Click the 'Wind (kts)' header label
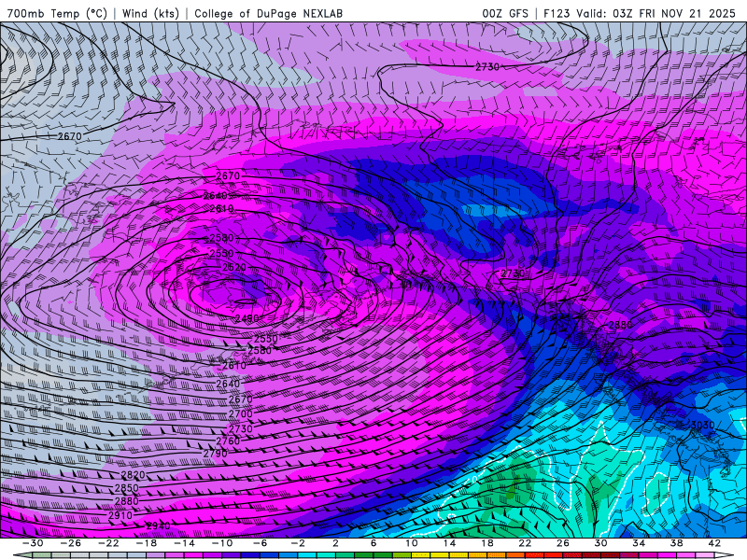Screen dimensions: 747x560 coord(150,13)
